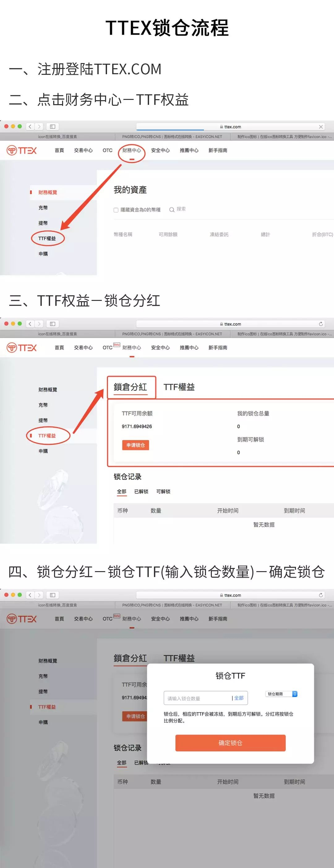Click 幣種名稱 column header
Viewport: 334px width, 868px height.
pyautogui.click(x=123, y=234)
